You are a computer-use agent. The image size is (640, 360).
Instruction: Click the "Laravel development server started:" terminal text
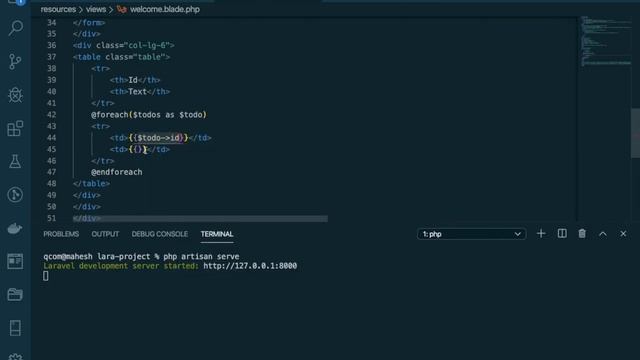pyautogui.click(x=121, y=266)
